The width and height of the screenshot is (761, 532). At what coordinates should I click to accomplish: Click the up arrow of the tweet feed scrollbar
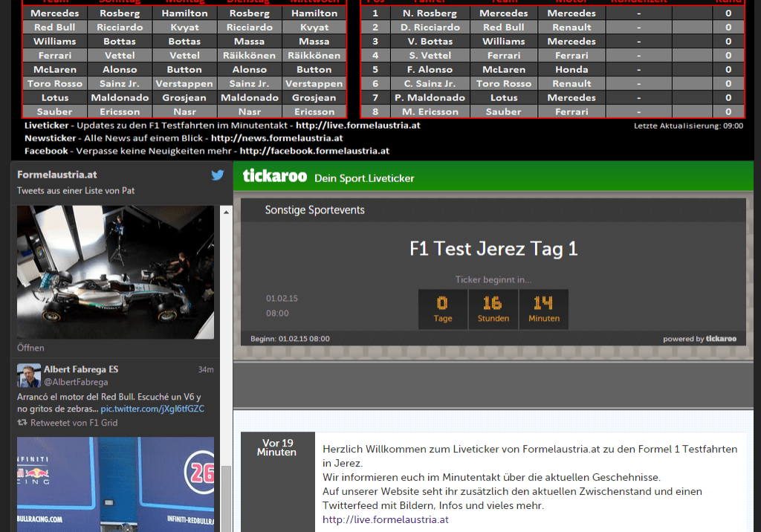(x=226, y=211)
